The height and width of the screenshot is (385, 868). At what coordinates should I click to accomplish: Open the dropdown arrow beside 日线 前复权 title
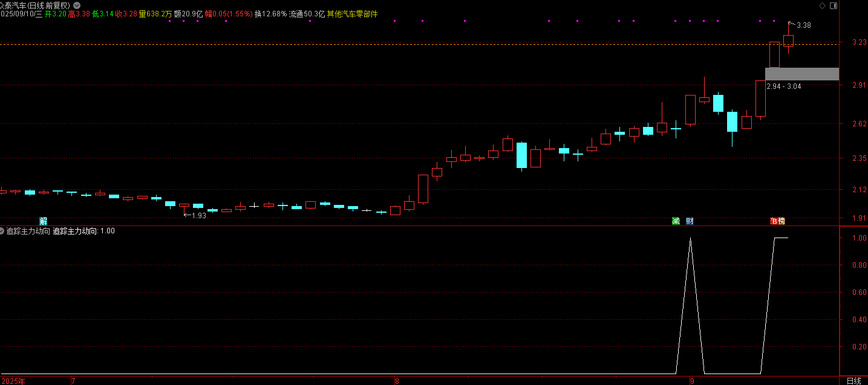point(76,5)
